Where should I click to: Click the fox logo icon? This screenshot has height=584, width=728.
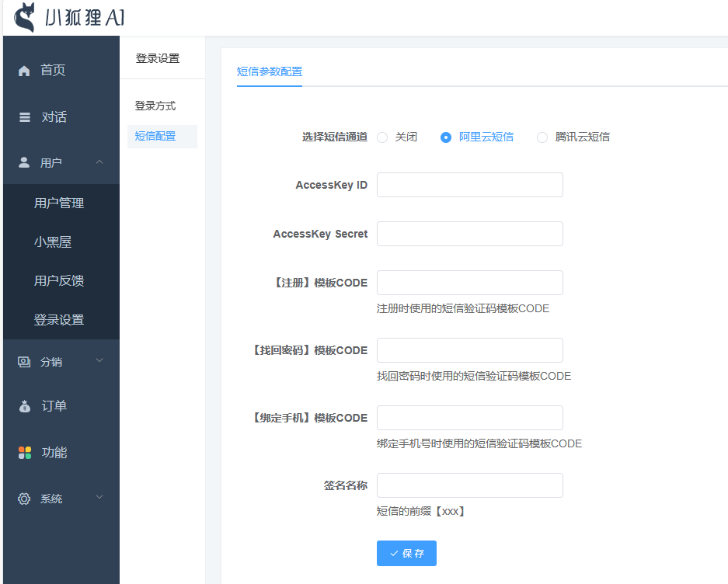(x=25, y=18)
